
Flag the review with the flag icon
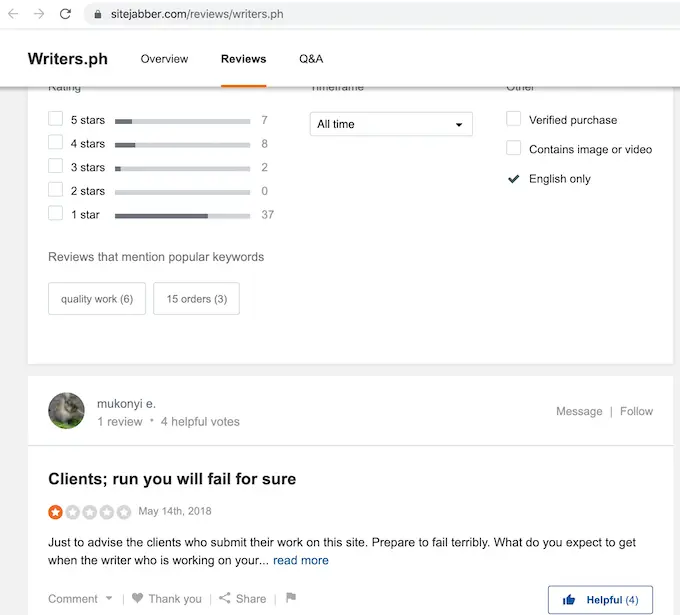(x=291, y=598)
